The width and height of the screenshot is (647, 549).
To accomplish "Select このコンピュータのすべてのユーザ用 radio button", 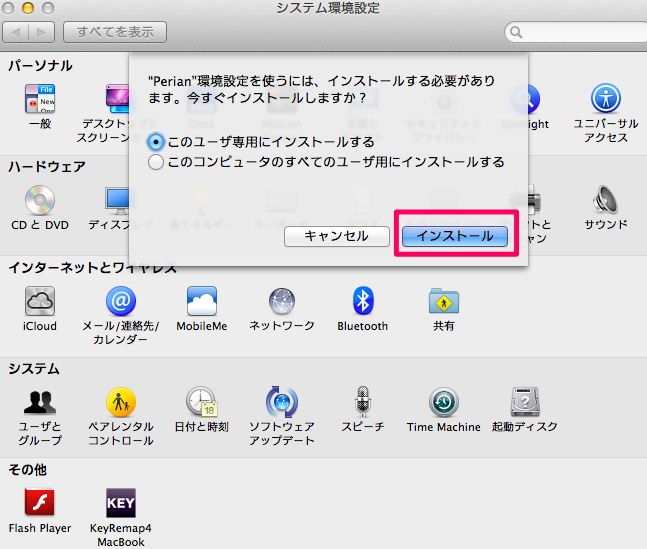I will tap(156, 162).
